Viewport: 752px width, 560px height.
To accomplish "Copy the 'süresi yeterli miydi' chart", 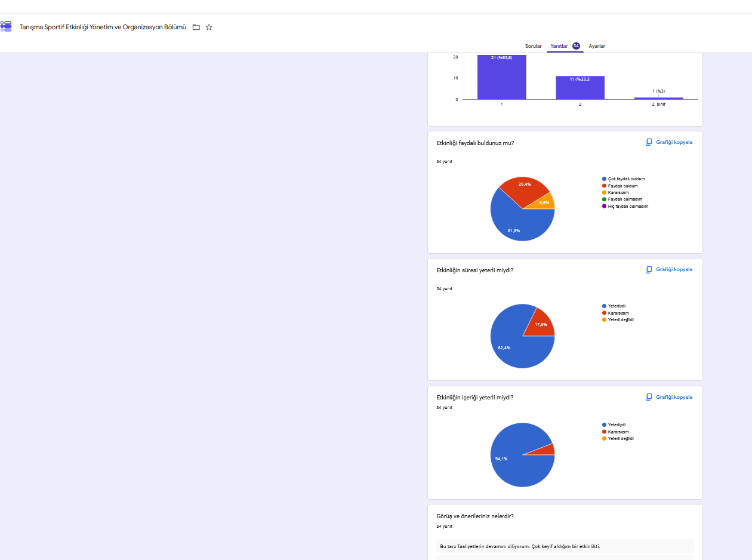I will (669, 269).
